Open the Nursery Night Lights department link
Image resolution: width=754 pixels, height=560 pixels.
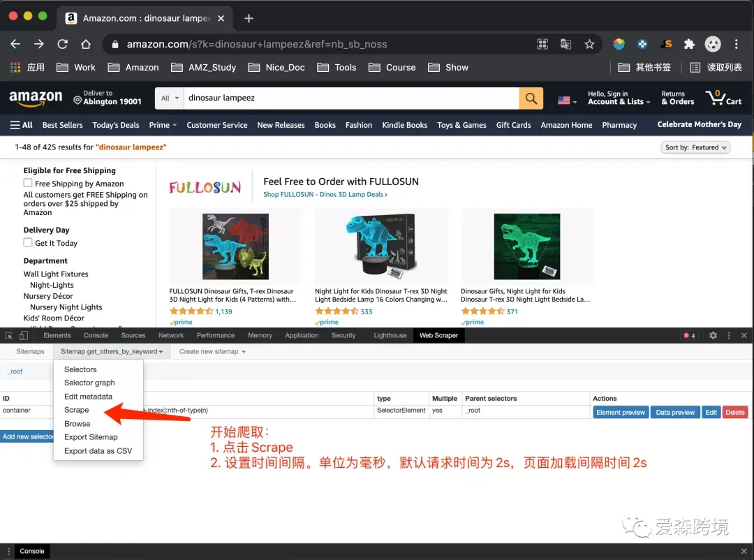pos(66,307)
